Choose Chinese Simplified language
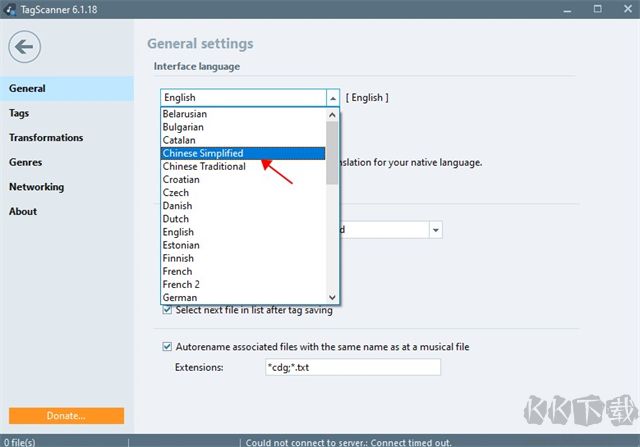640x447 pixels. [243, 153]
